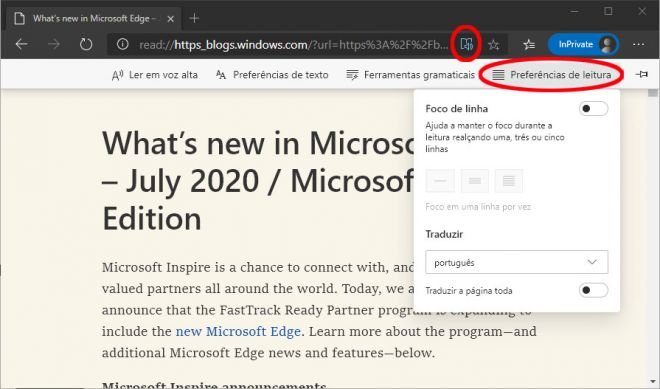Image resolution: width=660 pixels, height=389 pixels.
Task: Add this page to favorites star
Action: [494, 44]
